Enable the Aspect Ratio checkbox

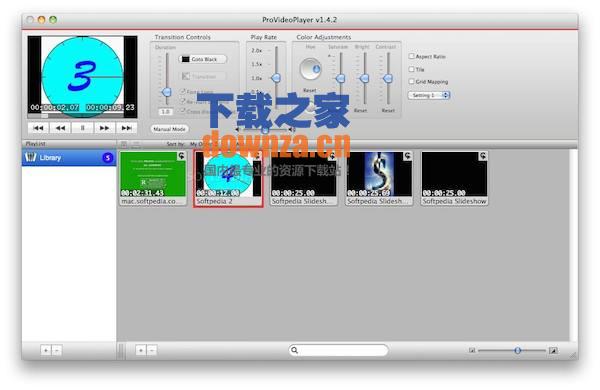[411, 56]
